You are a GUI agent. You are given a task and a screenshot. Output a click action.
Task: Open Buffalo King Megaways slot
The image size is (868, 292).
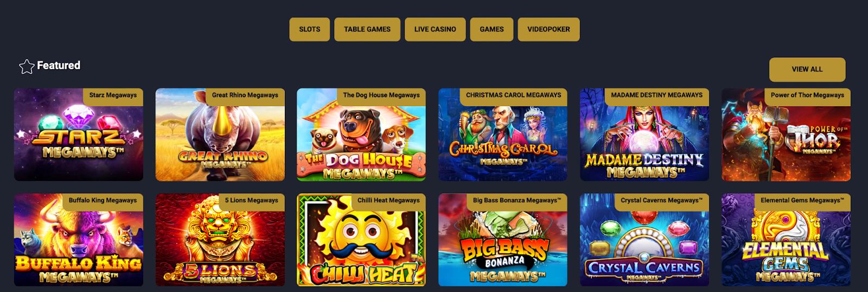79,240
